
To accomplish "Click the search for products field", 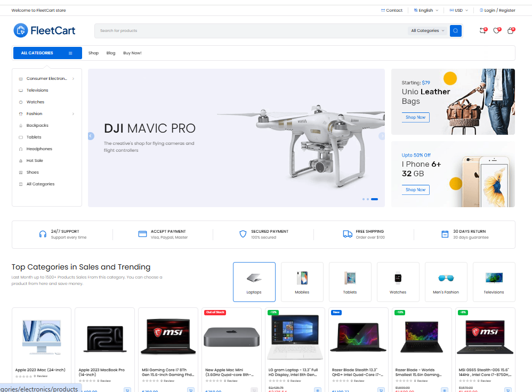I will point(251,31).
